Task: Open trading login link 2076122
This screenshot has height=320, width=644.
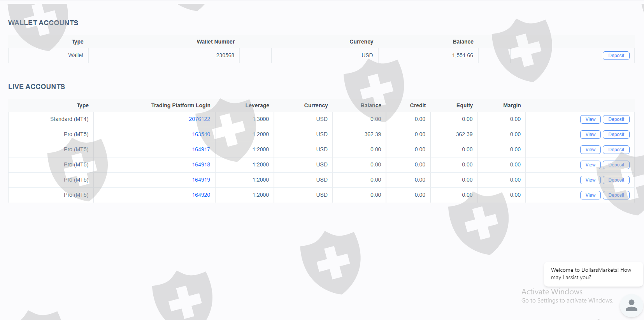Action: click(x=199, y=119)
